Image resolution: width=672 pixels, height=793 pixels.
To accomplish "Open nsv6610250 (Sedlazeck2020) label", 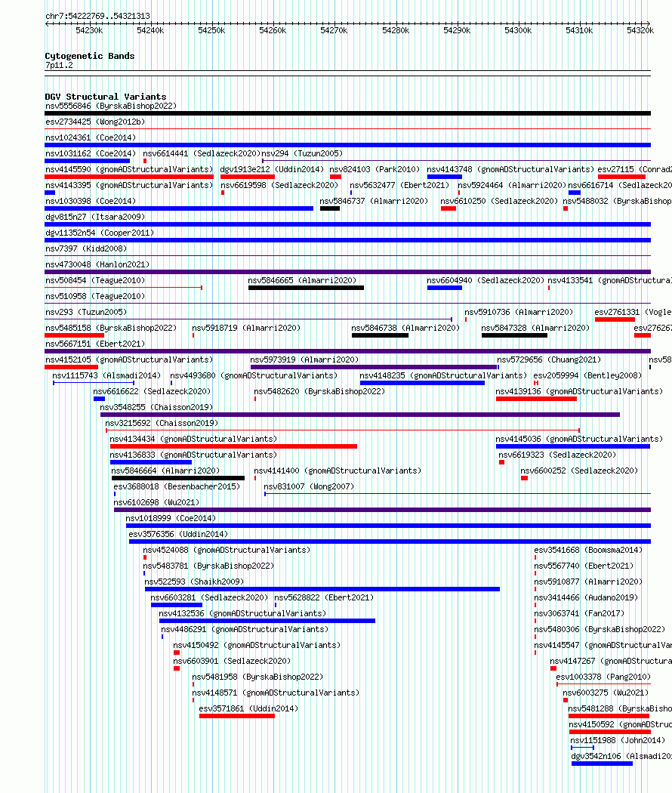I will tap(499, 202).
